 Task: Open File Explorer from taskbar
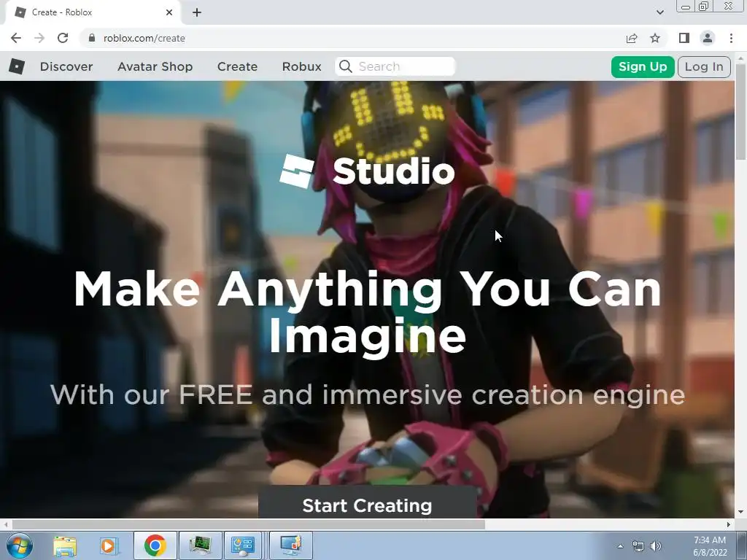pos(65,545)
